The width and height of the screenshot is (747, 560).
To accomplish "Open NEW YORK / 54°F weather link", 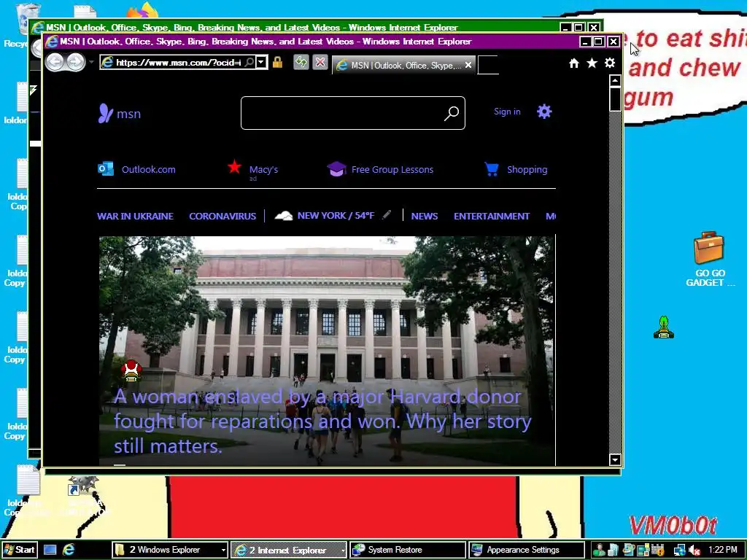I will [336, 216].
